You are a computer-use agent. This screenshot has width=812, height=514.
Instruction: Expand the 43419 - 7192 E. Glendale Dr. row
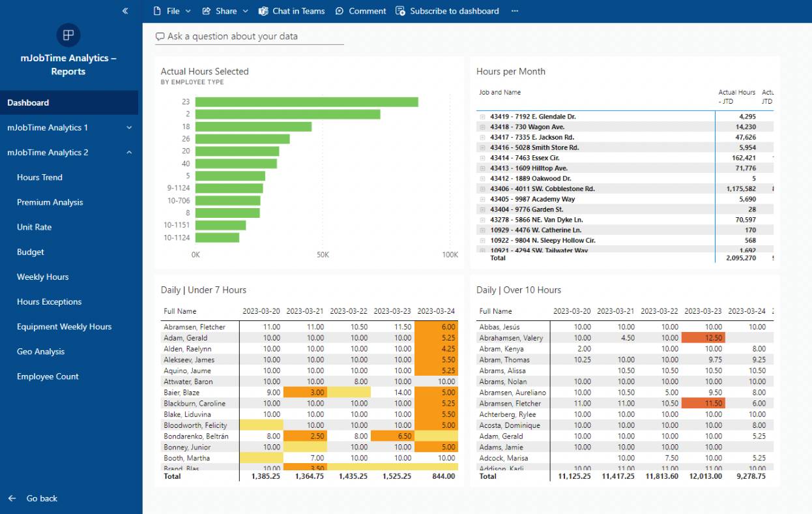click(482, 116)
